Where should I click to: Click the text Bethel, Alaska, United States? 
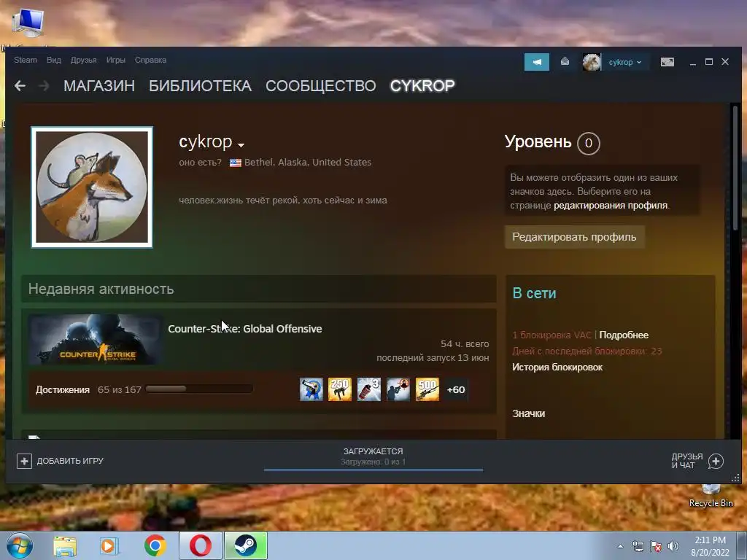tap(308, 163)
